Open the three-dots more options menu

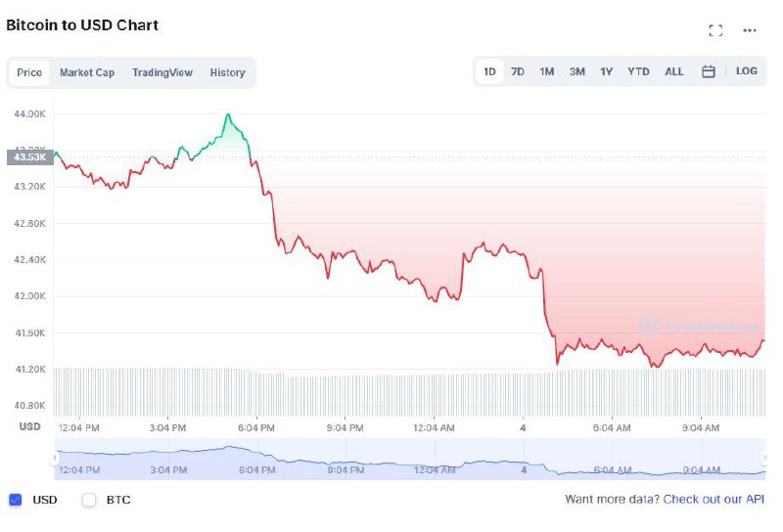[750, 30]
